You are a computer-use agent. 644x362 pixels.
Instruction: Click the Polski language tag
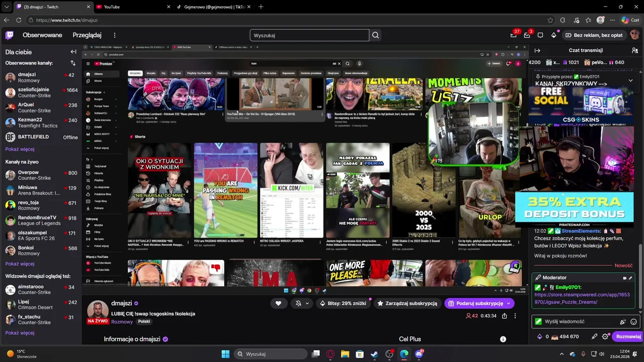144,322
